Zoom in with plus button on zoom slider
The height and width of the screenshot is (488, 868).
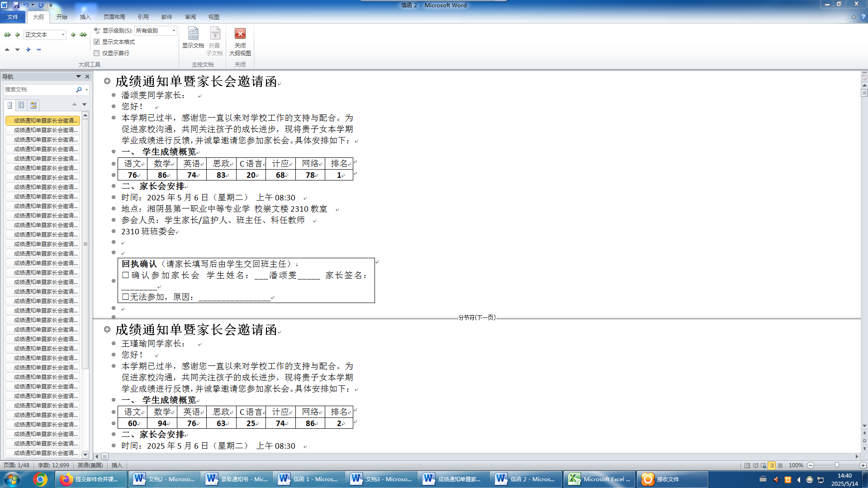863,465
